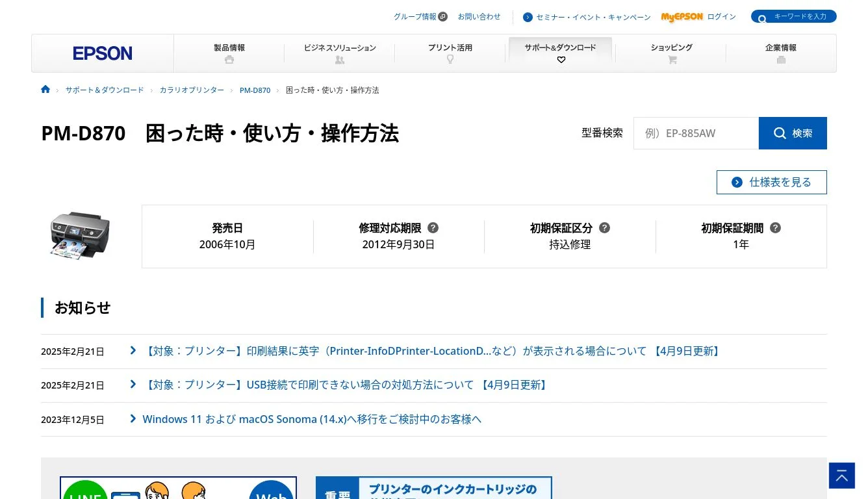Viewport: 868px width, 499px height.
Task: Click the EPSON logo
Action: pos(103,53)
